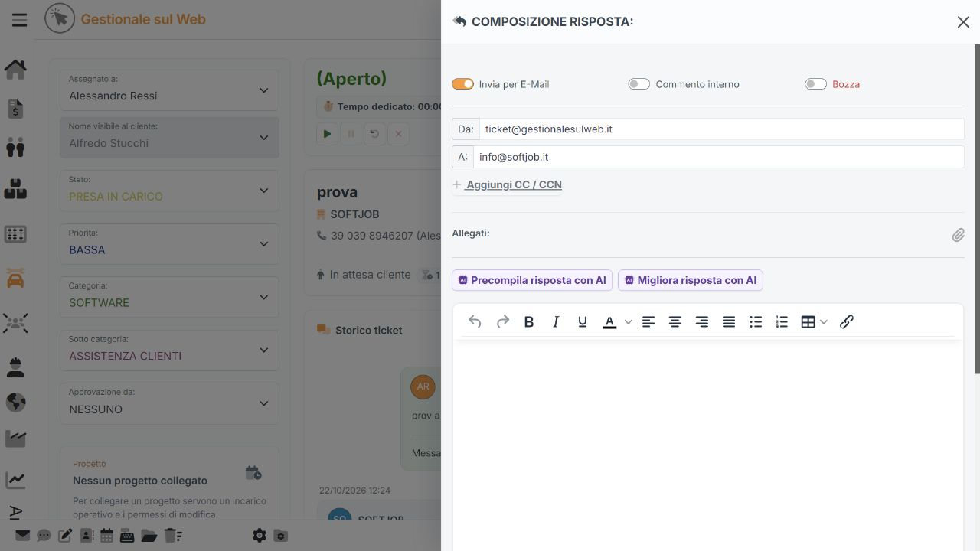This screenshot has width=980, height=551.
Task: Open the world globe sidebar icon
Action: tap(15, 402)
